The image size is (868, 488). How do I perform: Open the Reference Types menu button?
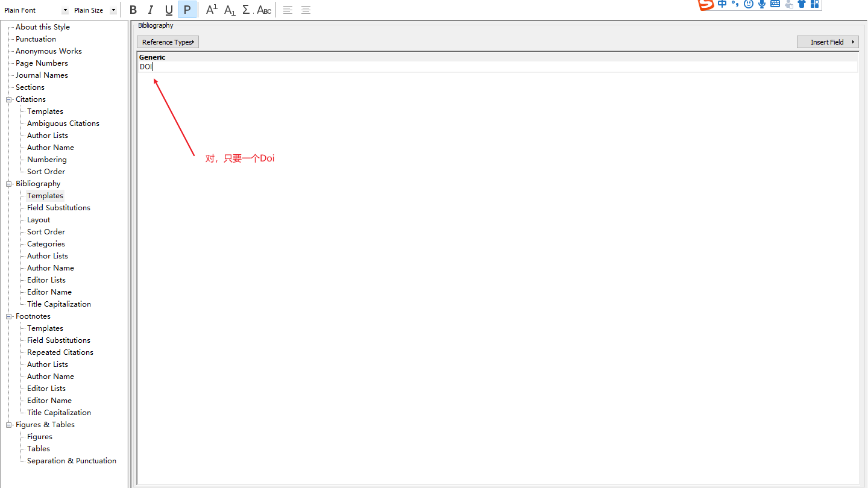168,42
